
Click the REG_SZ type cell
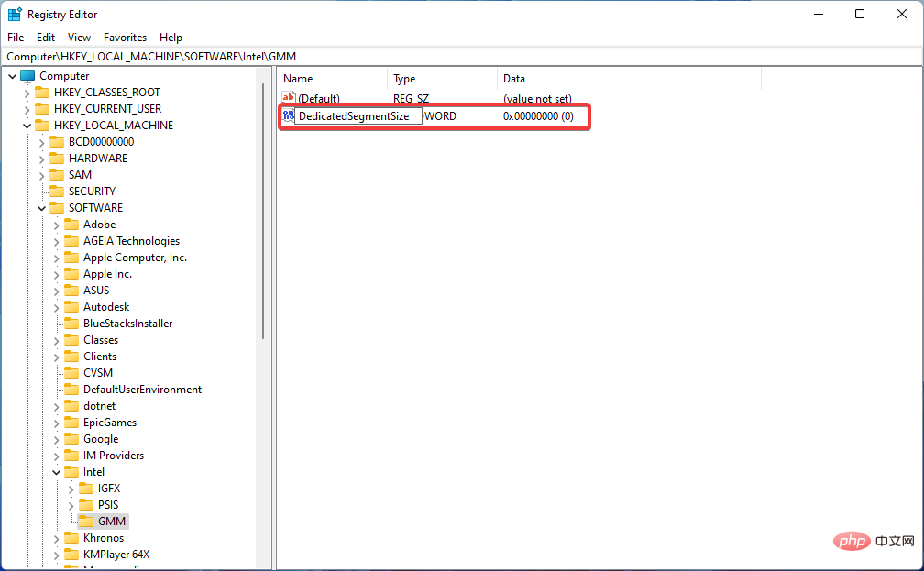(412, 98)
